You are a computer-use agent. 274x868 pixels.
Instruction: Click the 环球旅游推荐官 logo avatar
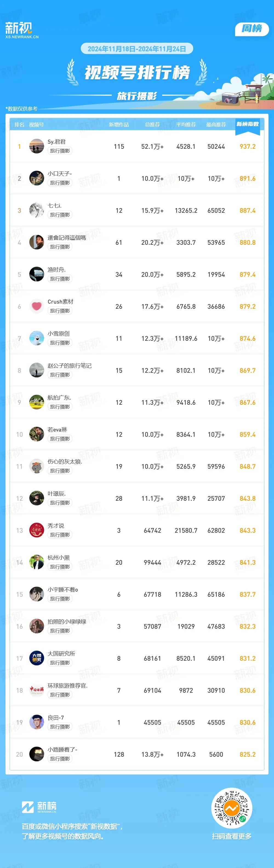(x=36, y=690)
